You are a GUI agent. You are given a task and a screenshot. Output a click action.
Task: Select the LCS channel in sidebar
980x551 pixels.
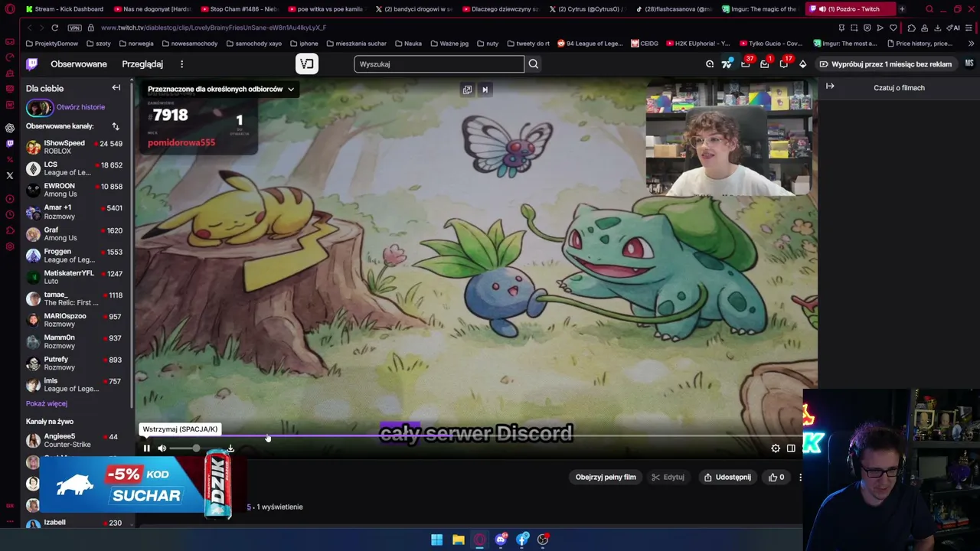click(x=74, y=168)
